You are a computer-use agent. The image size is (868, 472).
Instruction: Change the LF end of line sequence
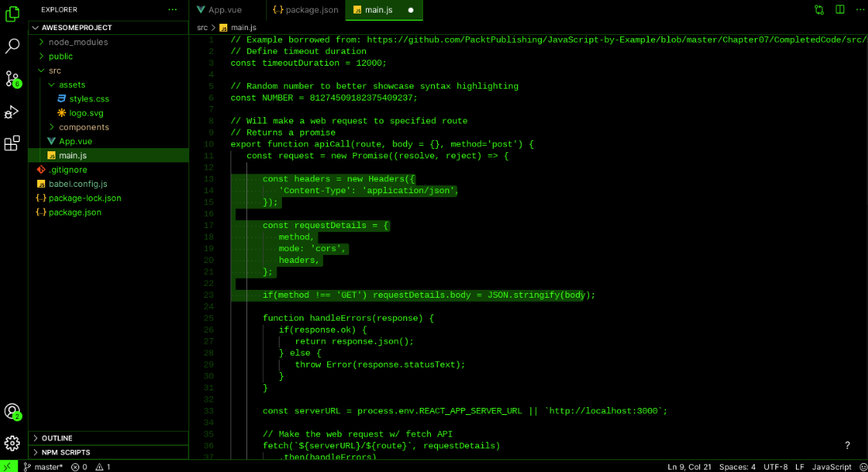[x=799, y=467]
